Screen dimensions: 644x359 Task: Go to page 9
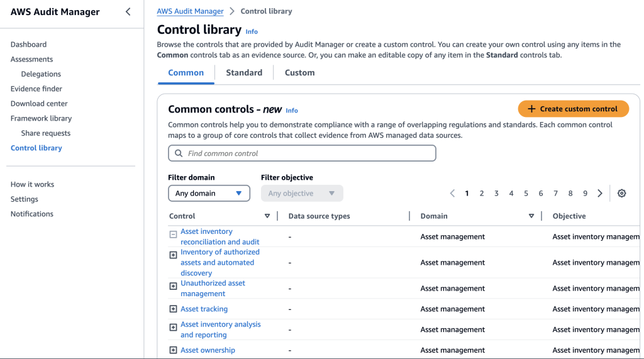click(x=585, y=193)
